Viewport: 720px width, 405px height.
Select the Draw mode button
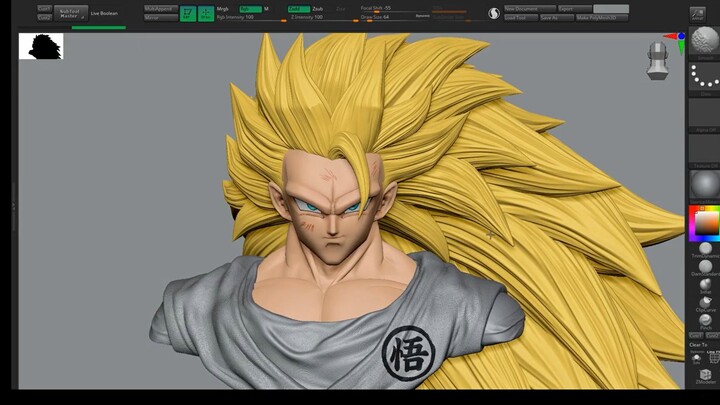[206, 13]
